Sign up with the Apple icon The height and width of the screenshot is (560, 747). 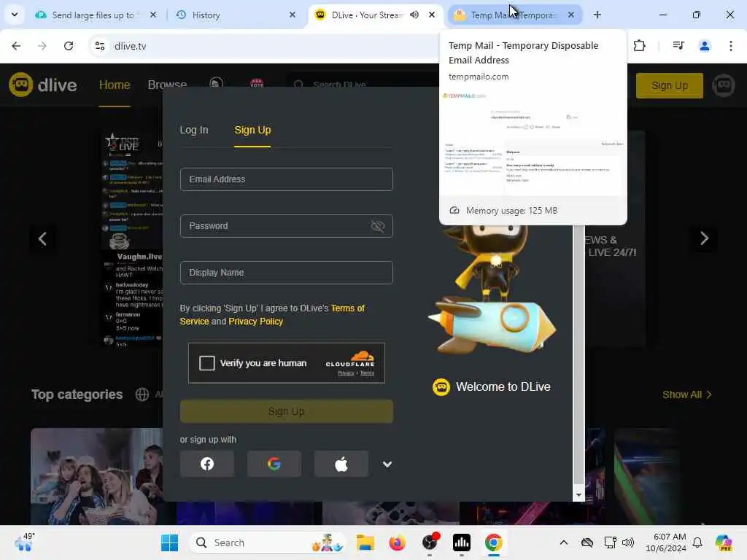pos(341,464)
